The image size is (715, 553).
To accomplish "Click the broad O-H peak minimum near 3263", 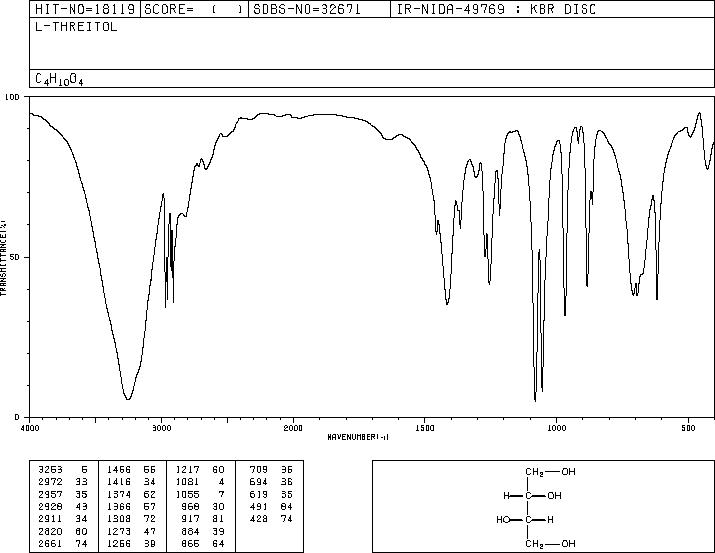I will pos(128,398).
